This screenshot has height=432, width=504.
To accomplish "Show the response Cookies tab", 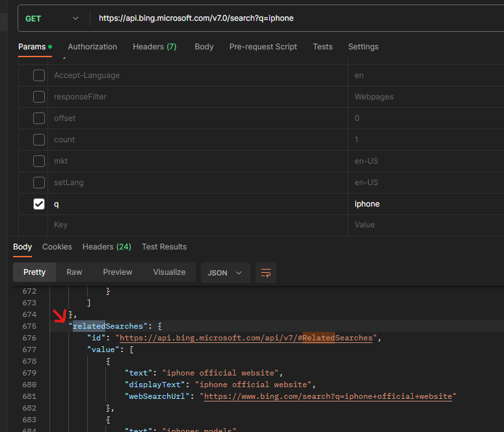I will 57,247.
